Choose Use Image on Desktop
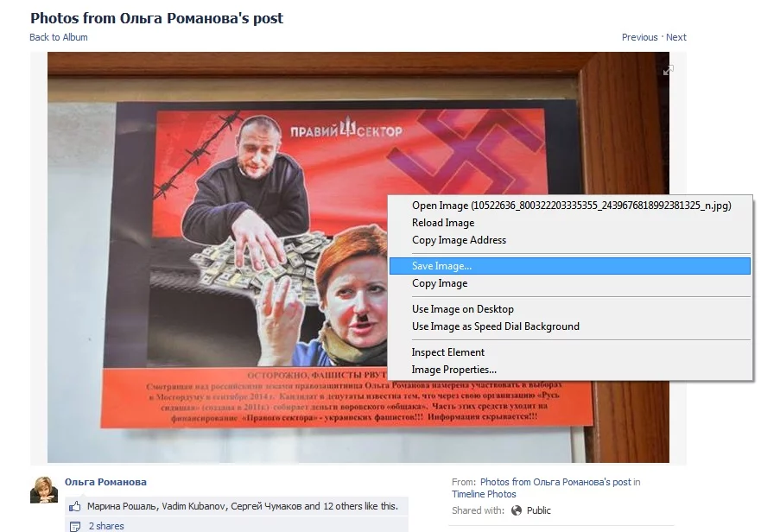This screenshot has width=780, height=532. click(569, 309)
